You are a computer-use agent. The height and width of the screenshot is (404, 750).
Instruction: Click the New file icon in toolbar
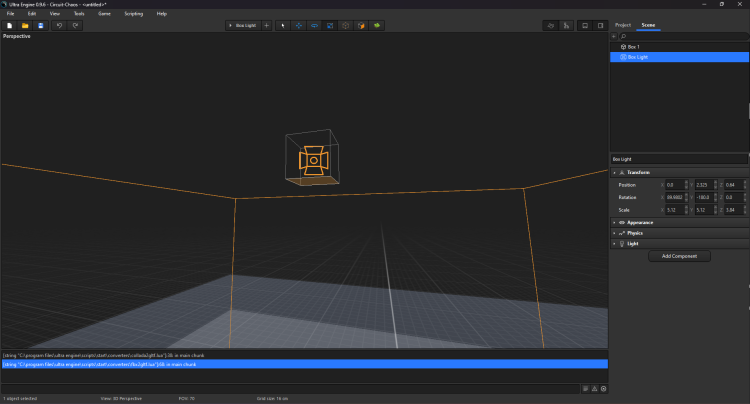click(x=9, y=25)
